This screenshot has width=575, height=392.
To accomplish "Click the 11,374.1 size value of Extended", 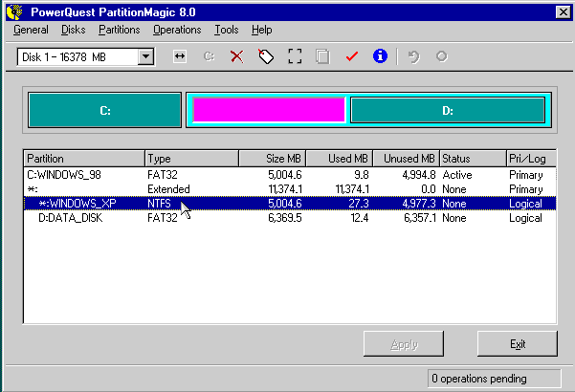I will [x=285, y=189].
